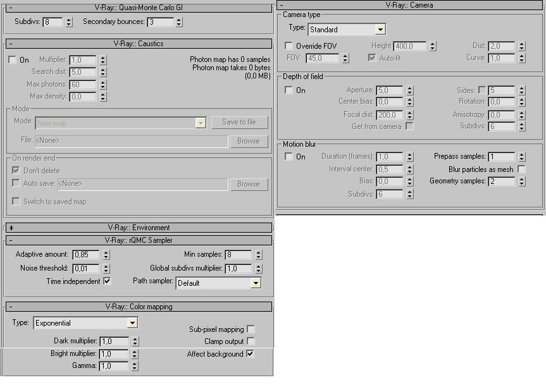Collapse the V-Ray rQMC Sampler rollout
Viewport: 546px width, 392px height.
[139, 240]
